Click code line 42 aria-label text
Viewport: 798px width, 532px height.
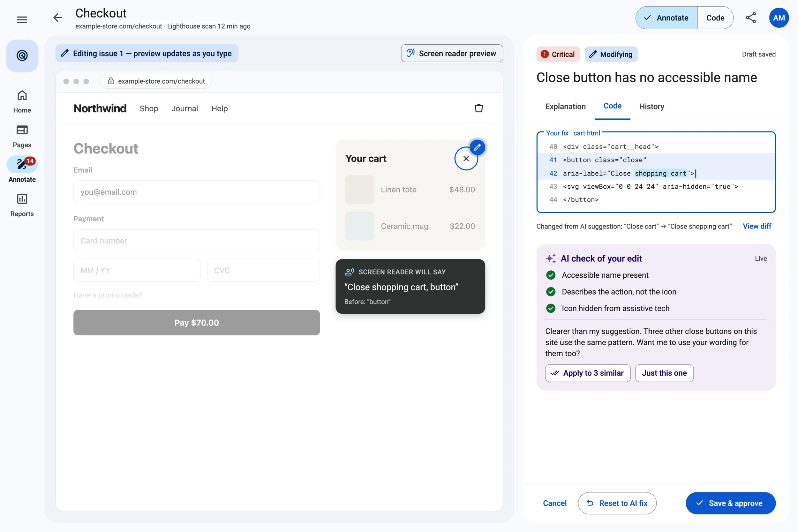(x=629, y=173)
